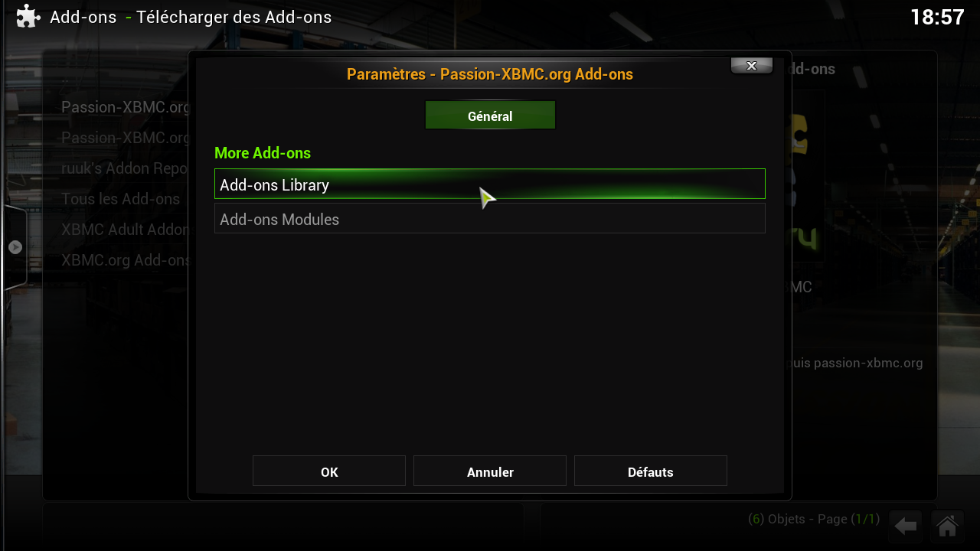Select the Général tab
This screenshot has height=551, width=980.
coord(490,116)
